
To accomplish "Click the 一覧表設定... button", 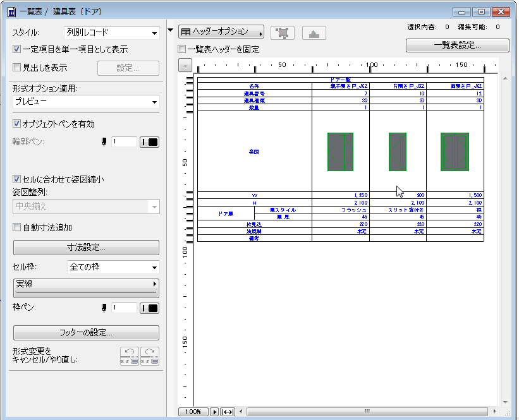I will tap(458, 45).
